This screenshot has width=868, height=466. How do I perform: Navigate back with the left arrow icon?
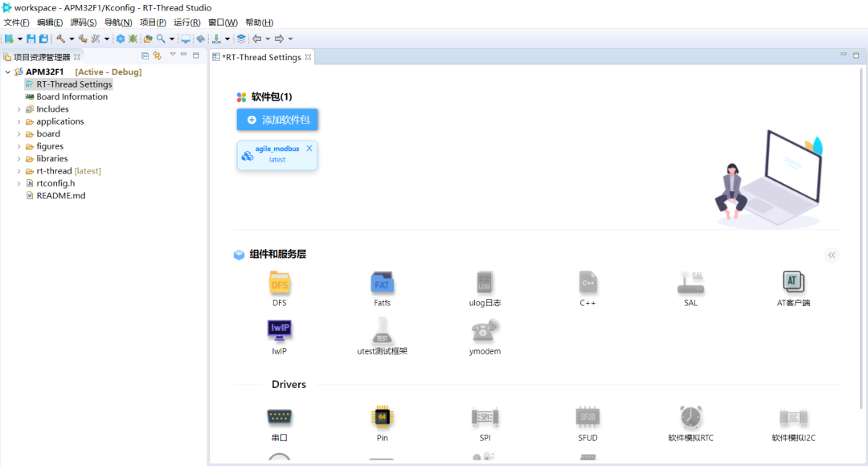(257, 39)
